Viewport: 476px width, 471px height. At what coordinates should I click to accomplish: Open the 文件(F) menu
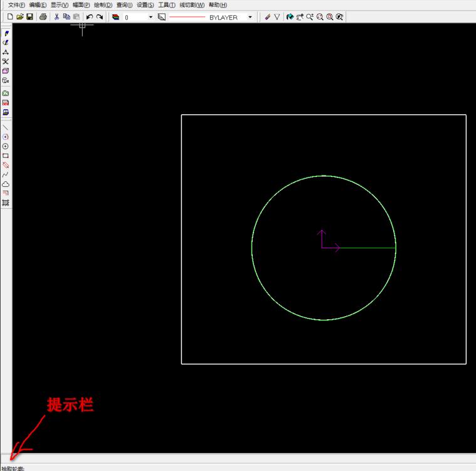pos(16,5)
